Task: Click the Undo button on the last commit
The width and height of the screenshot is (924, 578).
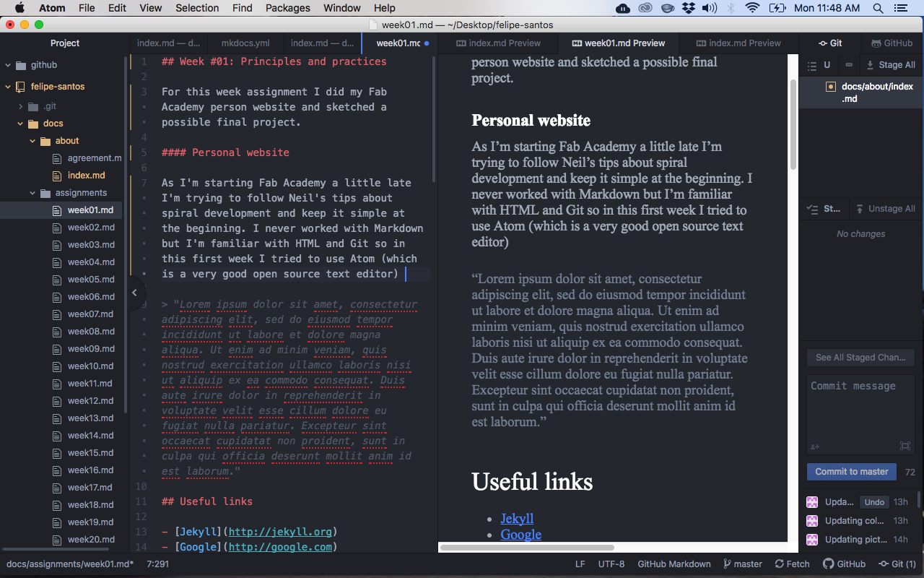Action: click(x=874, y=502)
